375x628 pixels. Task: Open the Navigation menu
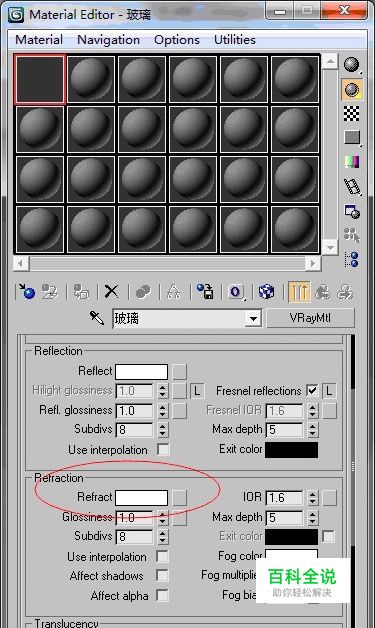(108, 40)
